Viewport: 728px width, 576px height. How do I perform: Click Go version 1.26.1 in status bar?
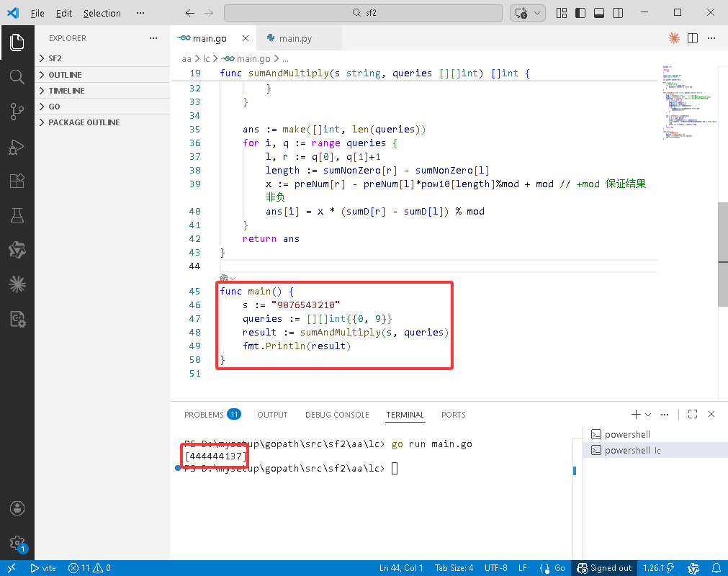[658, 567]
